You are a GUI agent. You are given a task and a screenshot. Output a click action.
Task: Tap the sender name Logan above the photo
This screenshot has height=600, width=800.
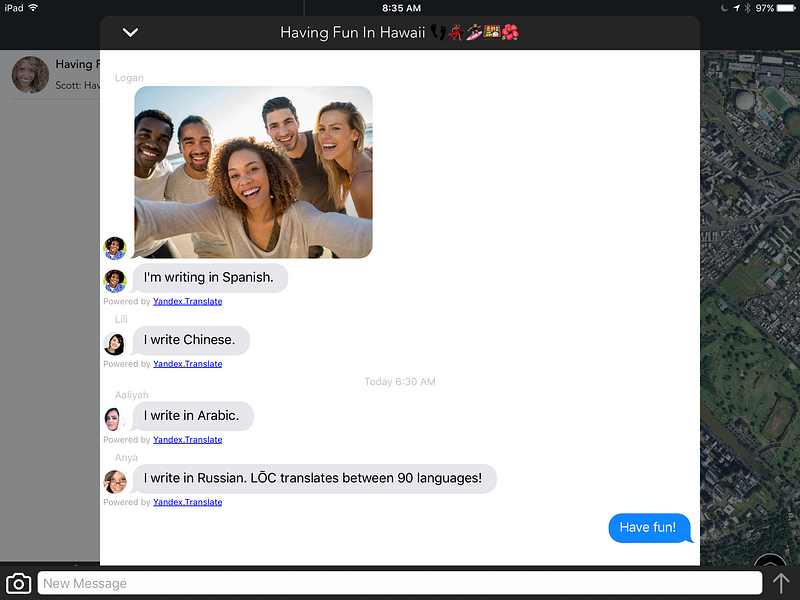pos(129,78)
